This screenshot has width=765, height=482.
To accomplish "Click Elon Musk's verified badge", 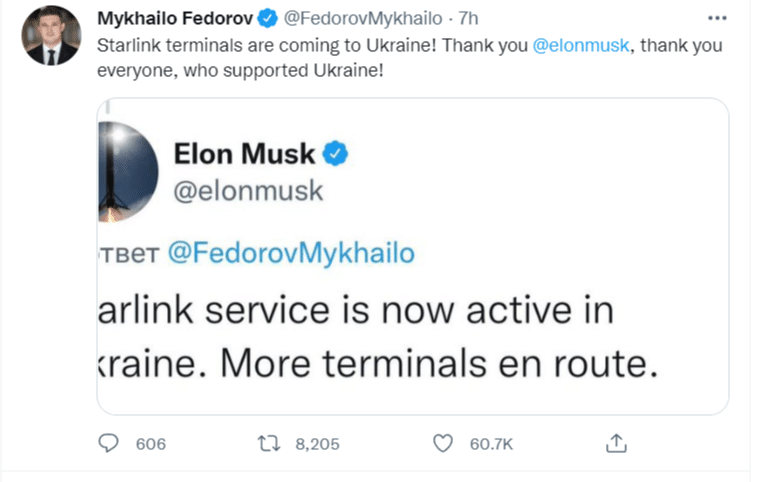I will [337, 154].
